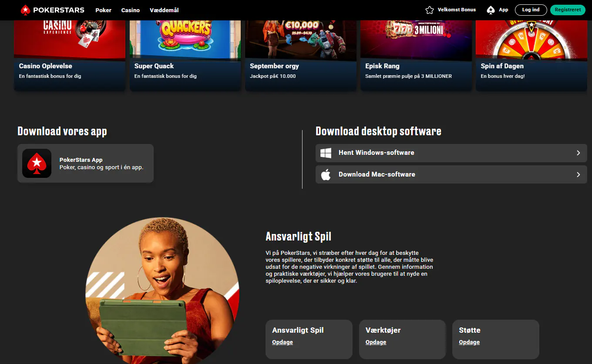Screen dimensions: 592x364
Task: Click the Jackpot på € 10.000 text
Action: 273,76
